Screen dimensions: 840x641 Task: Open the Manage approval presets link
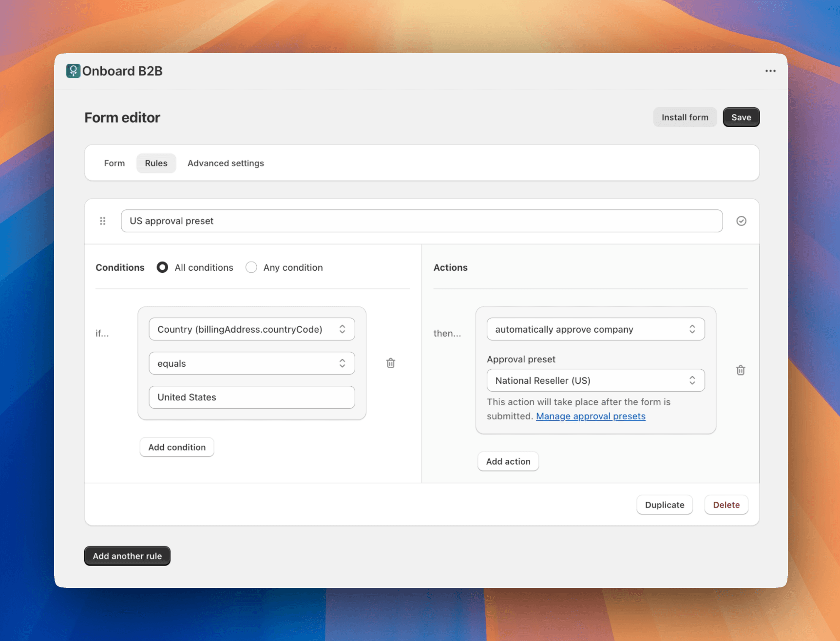pyautogui.click(x=590, y=416)
